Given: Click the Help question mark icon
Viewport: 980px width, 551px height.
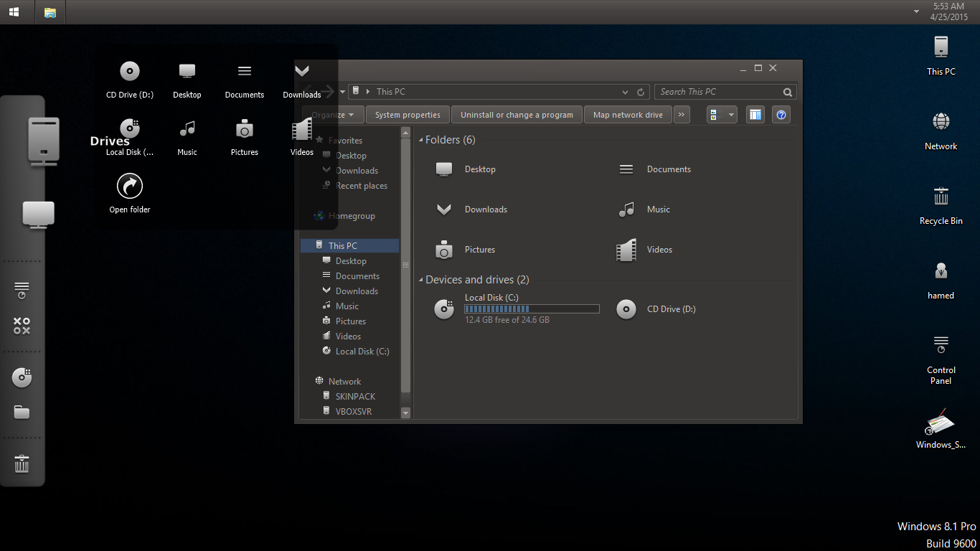Looking at the screenshot, I should click(781, 115).
